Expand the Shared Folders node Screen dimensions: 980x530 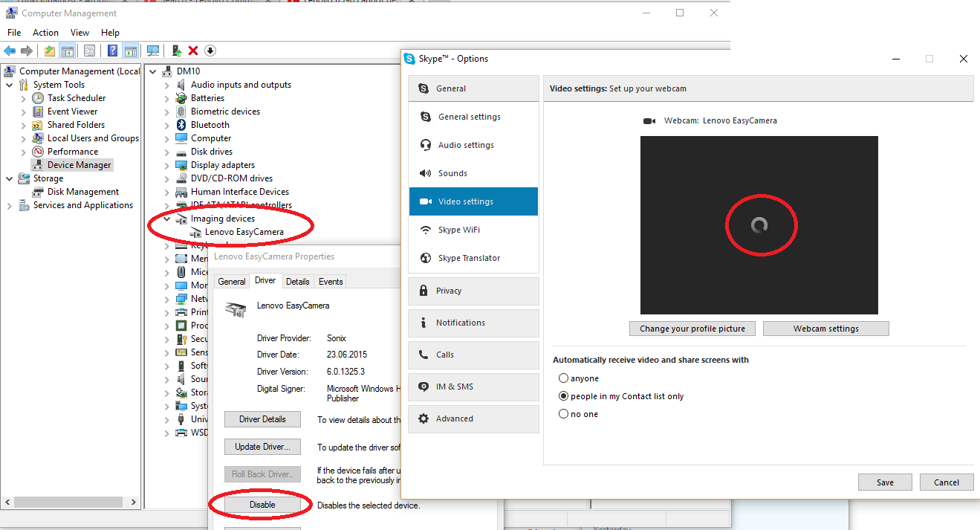tap(24, 125)
